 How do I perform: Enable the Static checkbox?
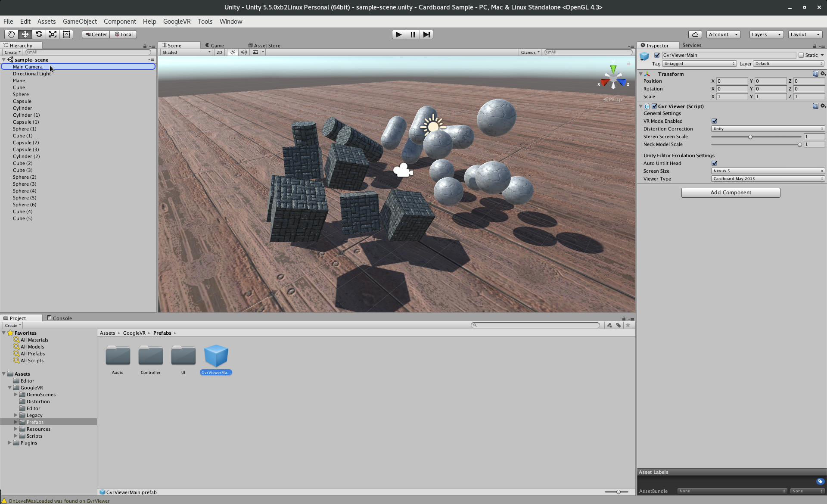click(x=801, y=55)
